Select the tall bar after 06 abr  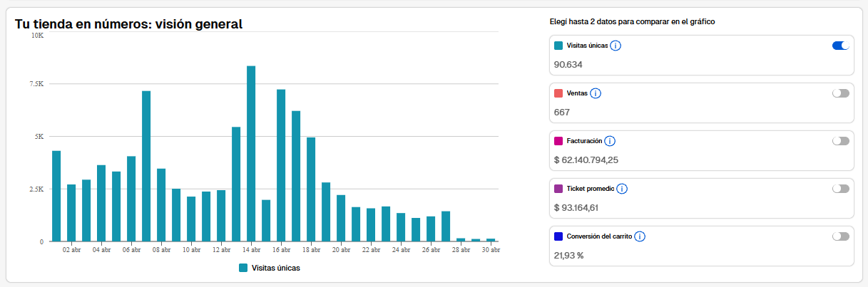(146, 166)
